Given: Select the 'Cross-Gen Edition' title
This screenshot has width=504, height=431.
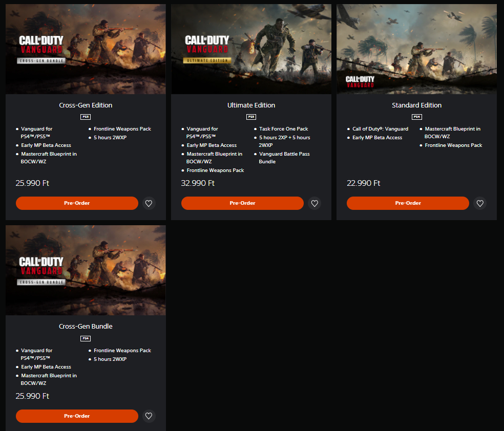Looking at the screenshot, I should pyautogui.click(x=86, y=105).
